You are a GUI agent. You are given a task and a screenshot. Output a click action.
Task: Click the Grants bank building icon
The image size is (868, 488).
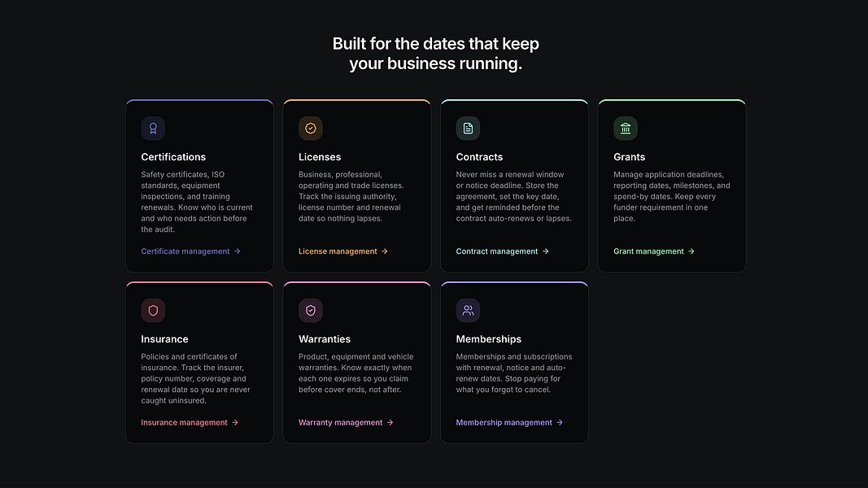point(626,129)
